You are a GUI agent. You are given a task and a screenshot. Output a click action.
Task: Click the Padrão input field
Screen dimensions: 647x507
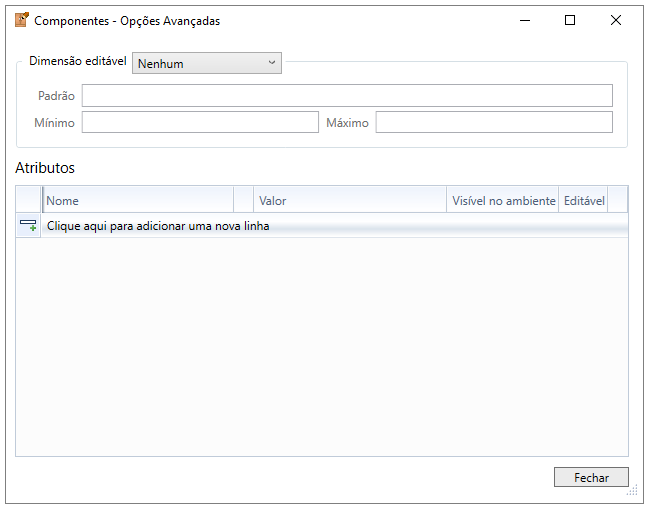(x=347, y=95)
